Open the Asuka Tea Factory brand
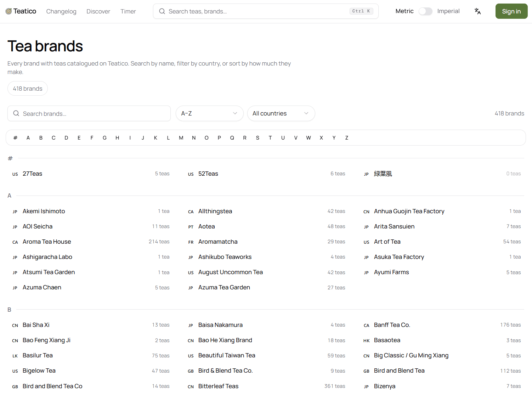 [442, 257]
